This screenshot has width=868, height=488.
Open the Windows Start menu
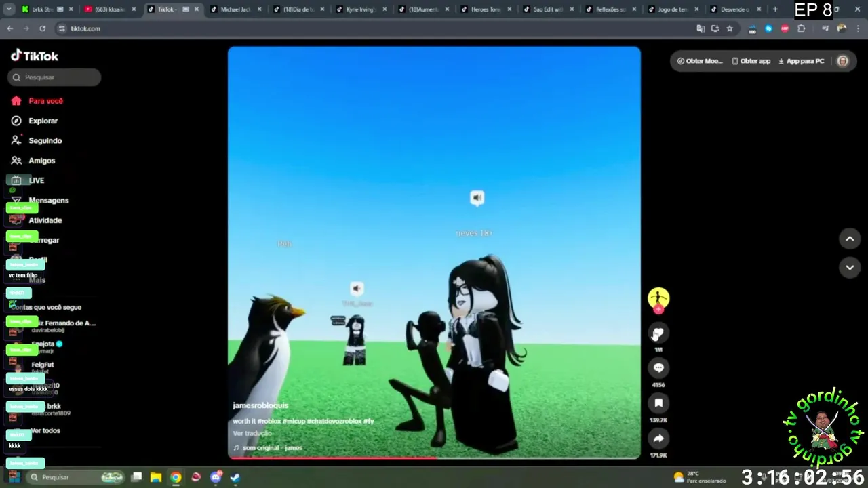click(14, 477)
